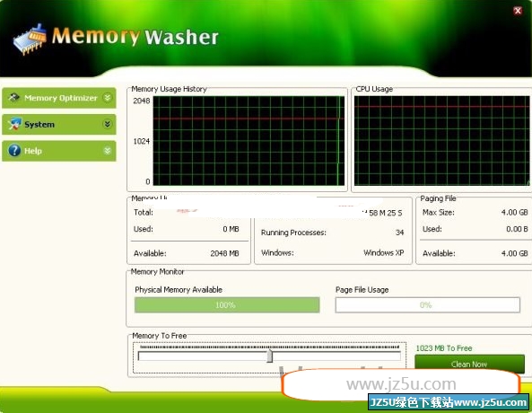Screen dimensions: 532x413
Task: Click the Memory To Free slider handle
Action: pos(269,356)
